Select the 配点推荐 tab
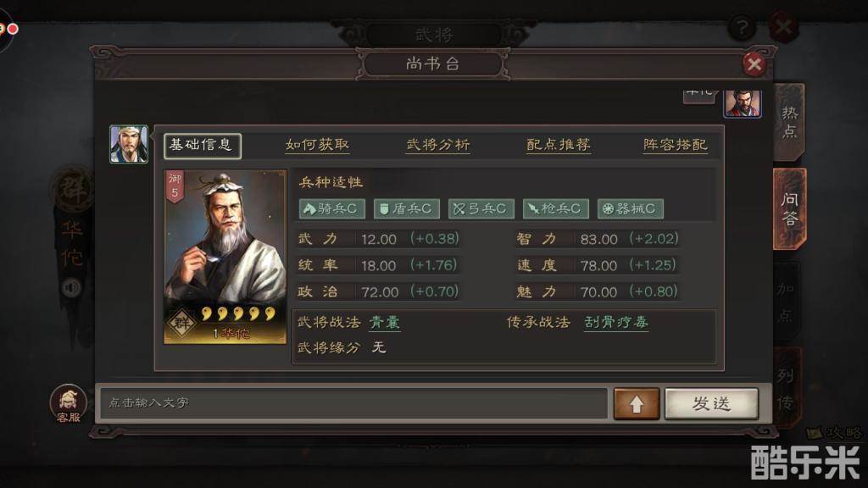Viewport: 868px width, 488px height. pos(559,145)
